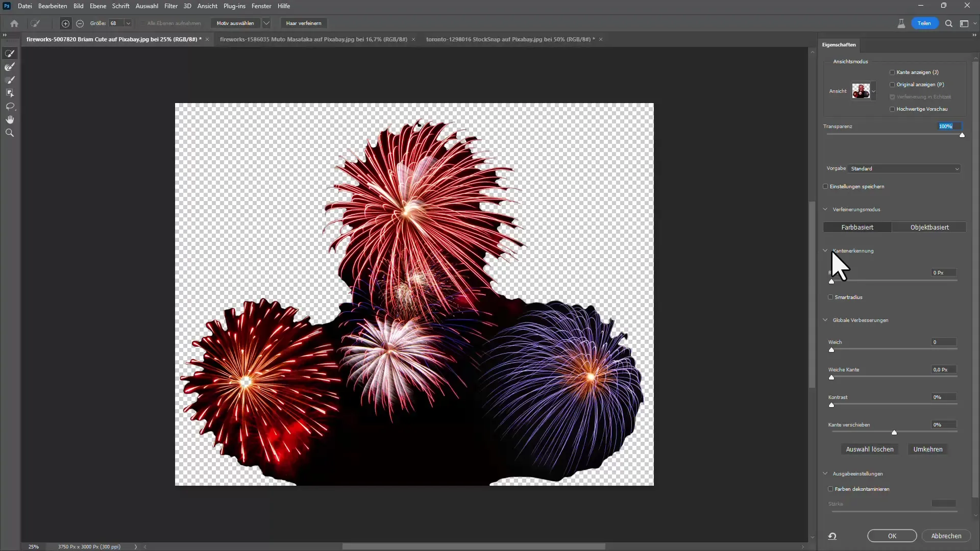Click the Teilen share button
980x551 pixels.
pos(924,23)
